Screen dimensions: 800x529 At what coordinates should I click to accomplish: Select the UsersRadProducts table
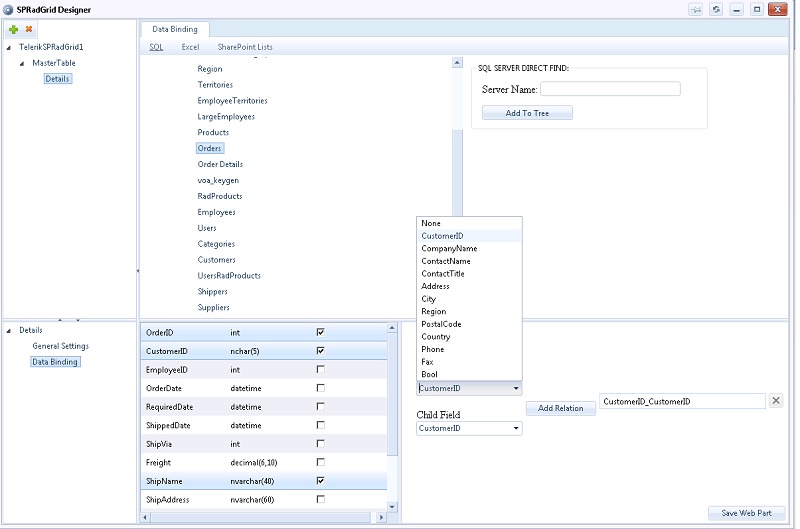pyautogui.click(x=230, y=275)
